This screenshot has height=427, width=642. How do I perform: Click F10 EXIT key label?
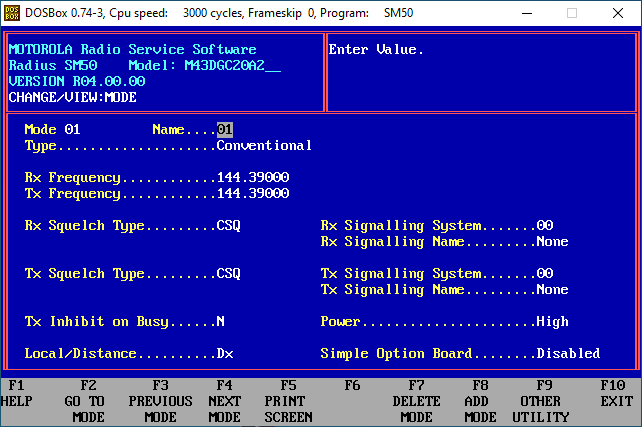tap(617, 393)
